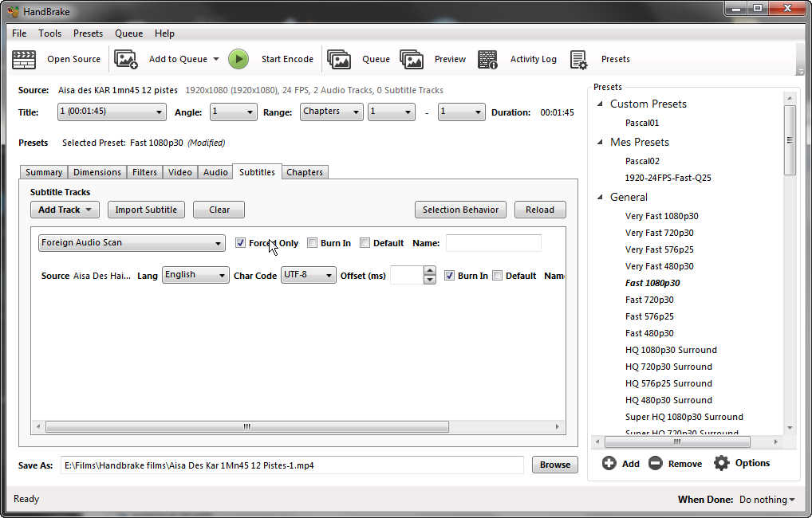Click the Add to Queue image icon
This screenshot has height=518, width=812.
click(x=126, y=59)
